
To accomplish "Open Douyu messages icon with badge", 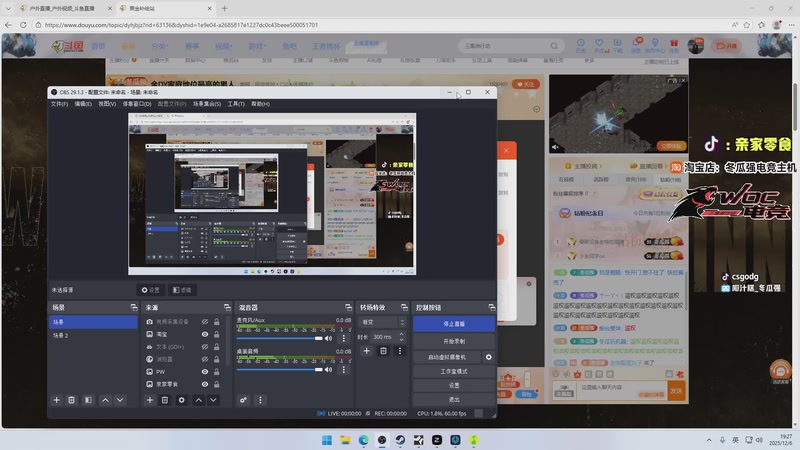I will pos(637,44).
